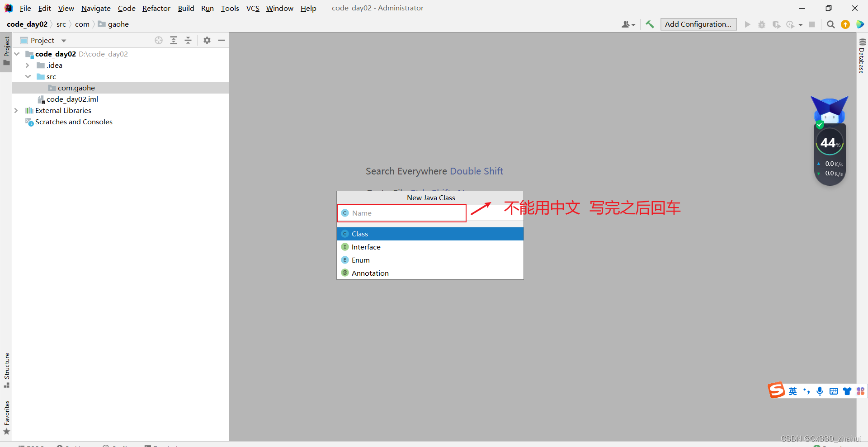
Task: Open the Help menu
Action: tap(308, 8)
